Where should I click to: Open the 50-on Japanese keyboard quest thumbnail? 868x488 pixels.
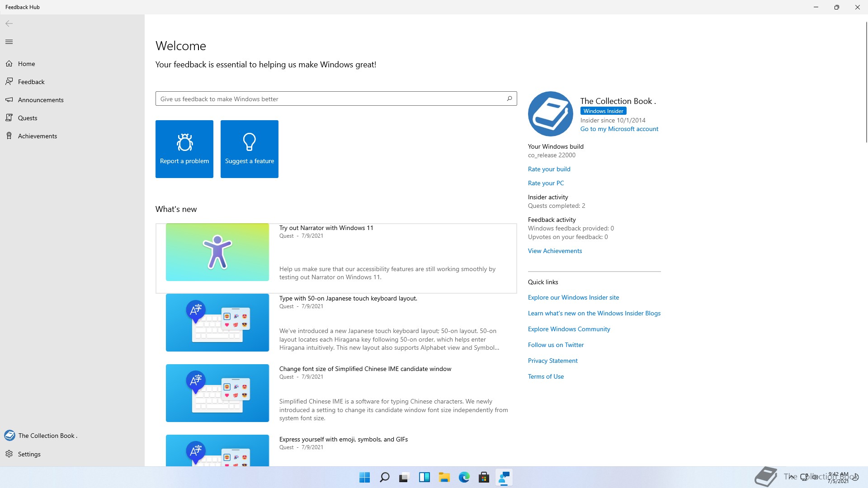[217, 323]
